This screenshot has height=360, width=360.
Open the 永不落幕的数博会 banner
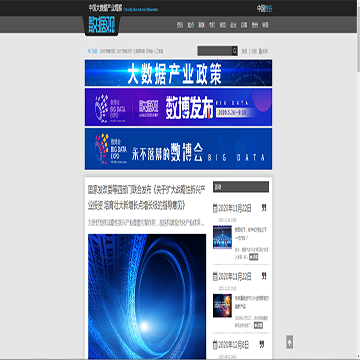178,149
